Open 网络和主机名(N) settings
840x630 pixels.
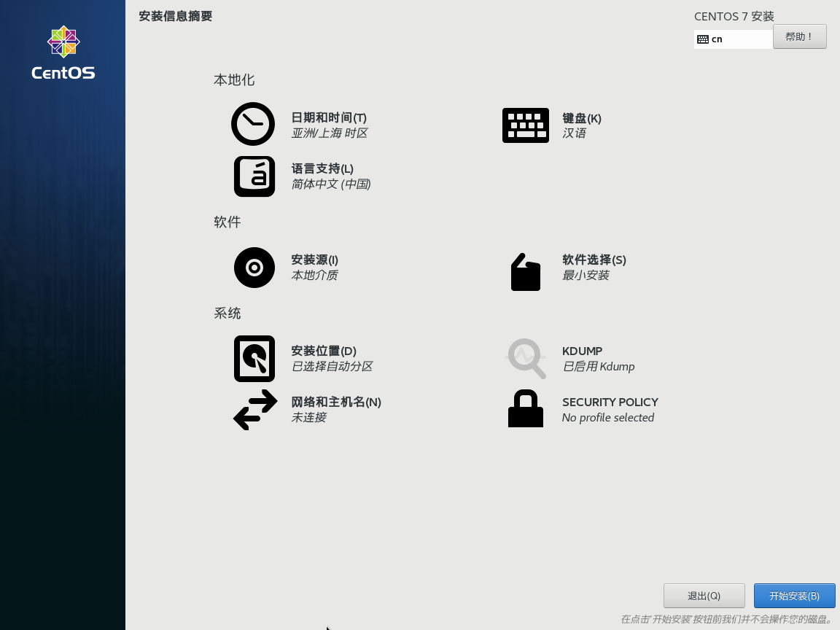[x=336, y=402]
